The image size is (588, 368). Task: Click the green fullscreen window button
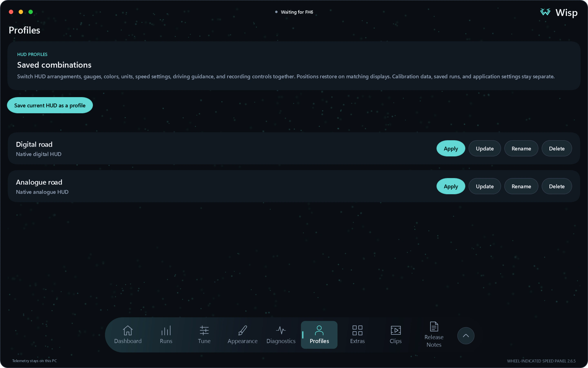pyautogui.click(x=31, y=12)
